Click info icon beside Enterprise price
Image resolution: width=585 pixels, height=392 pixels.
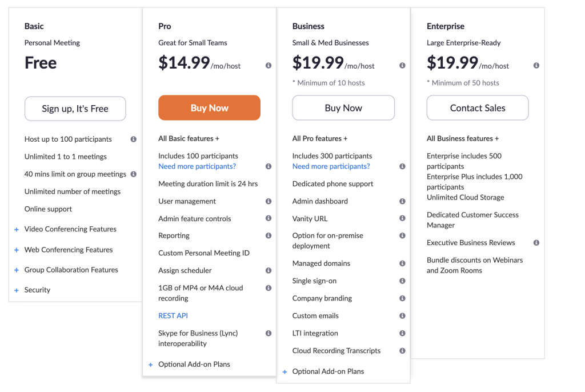pos(536,66)
